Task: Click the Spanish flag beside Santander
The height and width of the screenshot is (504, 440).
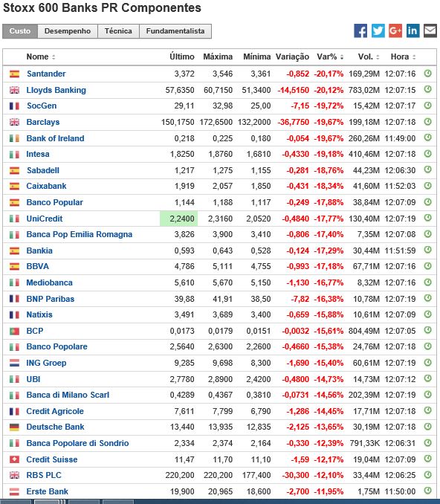Action: click(x=14, y=74)
